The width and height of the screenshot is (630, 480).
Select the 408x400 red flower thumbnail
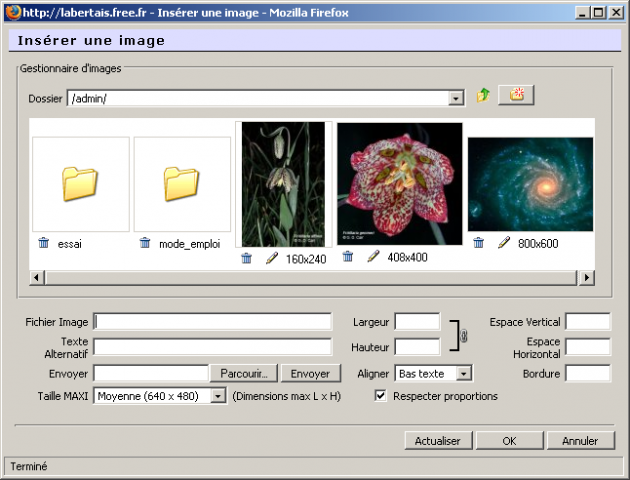pos(399,184)
